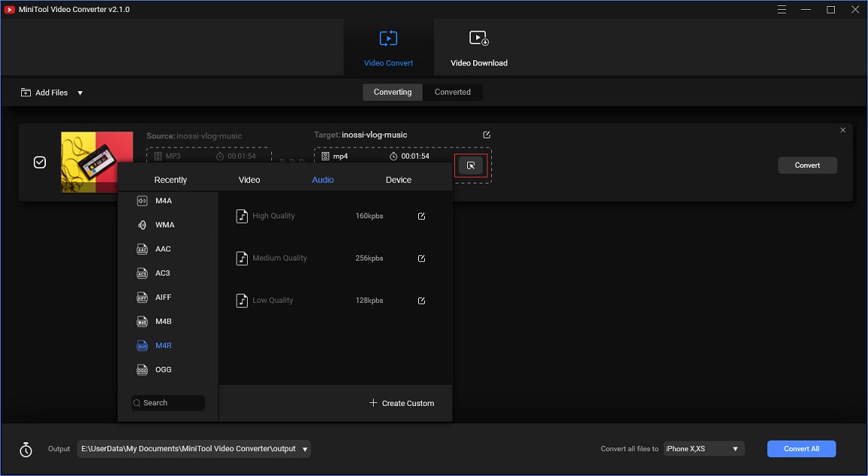Expand the Add Files dropdown arrow

[x=80, y=93]
